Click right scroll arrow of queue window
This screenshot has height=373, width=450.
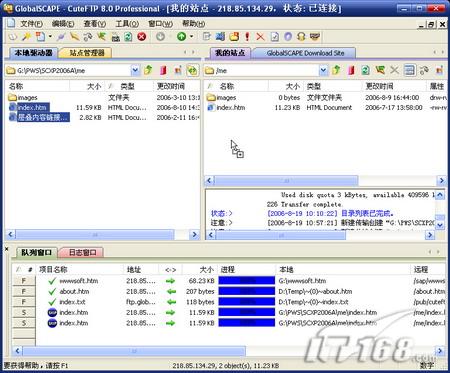(x=440, y=351)
